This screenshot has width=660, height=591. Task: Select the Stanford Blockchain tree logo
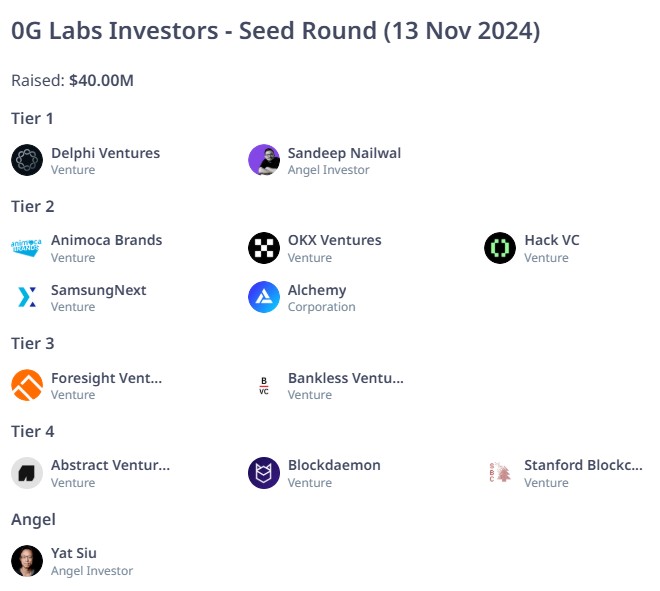[x=500, y=473]
